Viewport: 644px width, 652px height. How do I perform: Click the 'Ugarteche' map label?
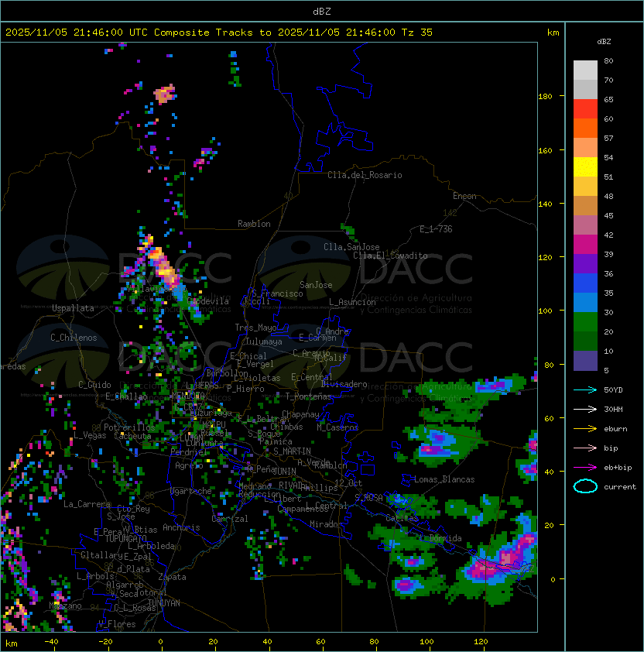tap(191, 491)
